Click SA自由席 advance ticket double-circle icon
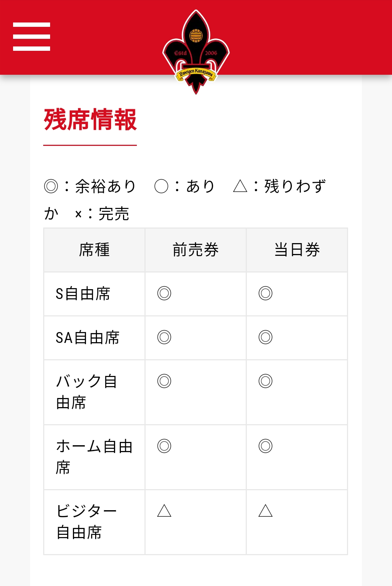The image size is (392, 586). click(164, 337)
